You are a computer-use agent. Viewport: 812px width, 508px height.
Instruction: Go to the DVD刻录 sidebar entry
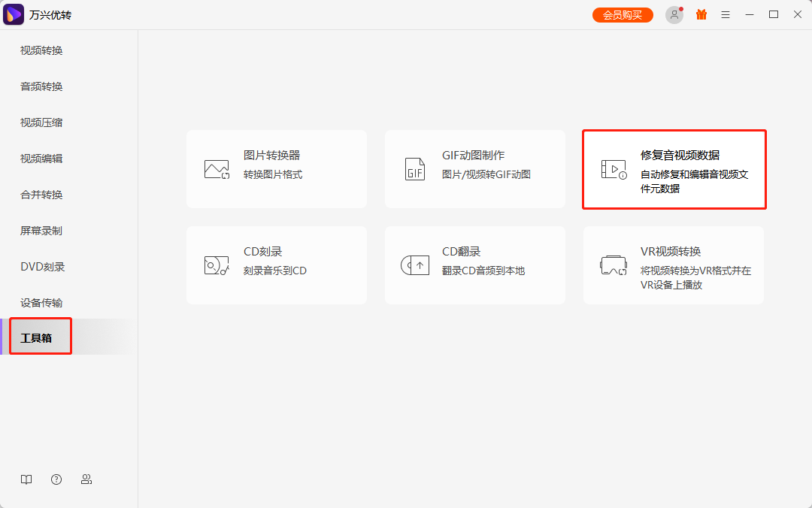tap(41, 267)
